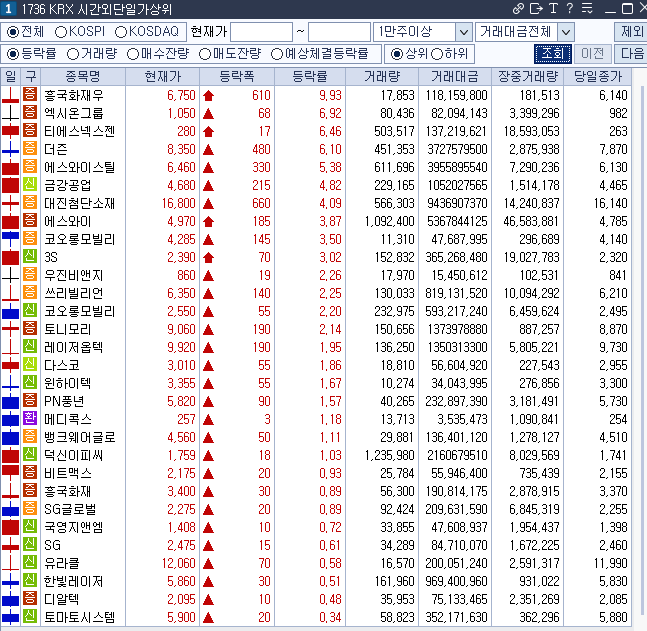Image resolution: width=647 pixels, height=631 pixels.
Task: Select the KOSPI radio button
Action: click(x=61, y=32)
